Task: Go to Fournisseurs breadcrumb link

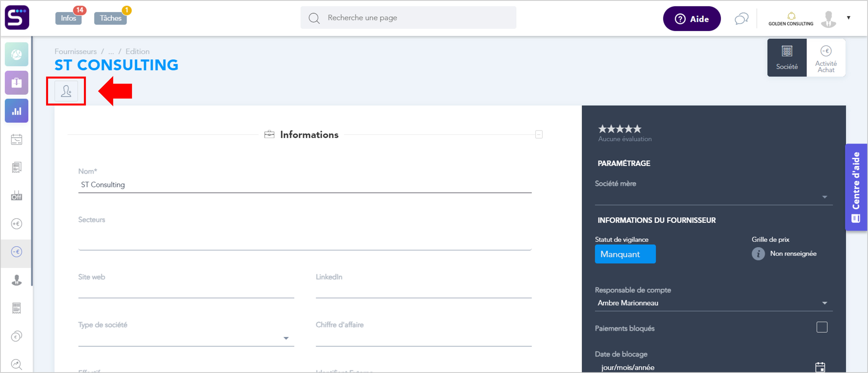Action: [75, 52]
